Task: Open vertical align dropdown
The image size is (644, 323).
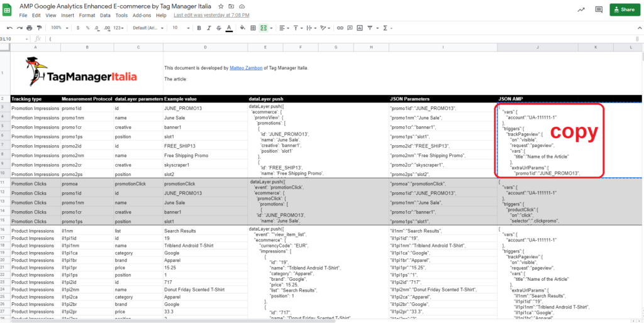Action: (x=297, y=28)
